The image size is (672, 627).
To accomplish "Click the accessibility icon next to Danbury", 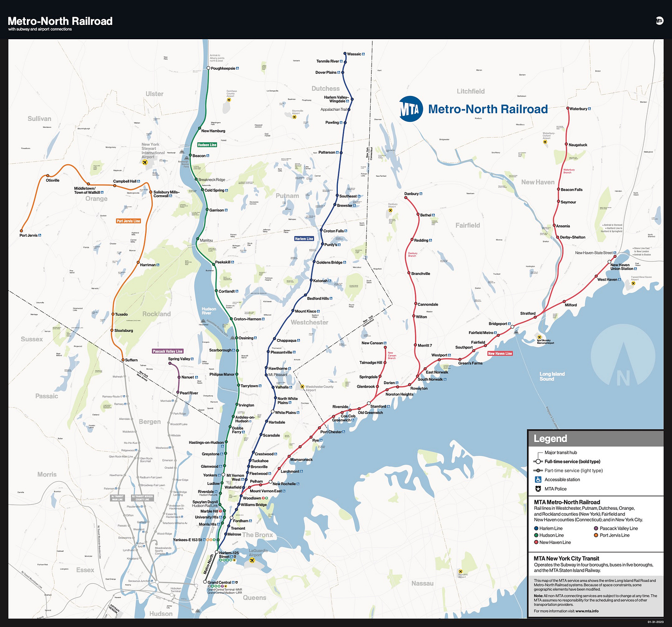I will (x=421, y=194).
